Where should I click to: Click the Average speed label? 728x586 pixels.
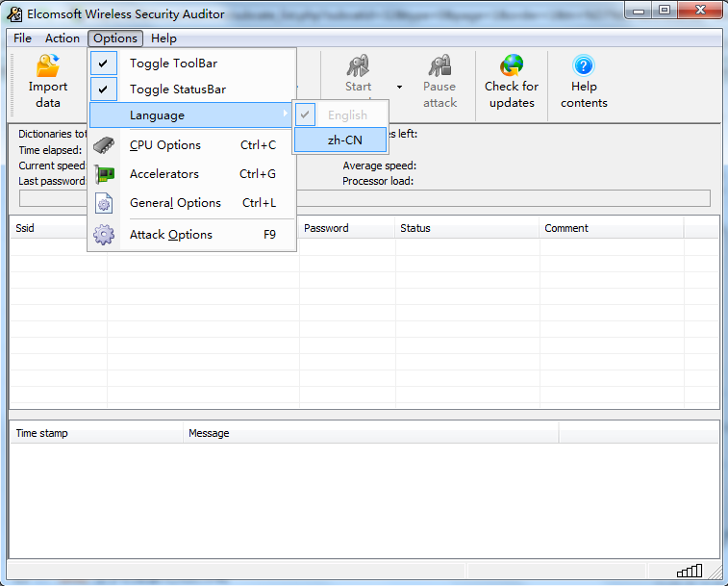(379, 166)
